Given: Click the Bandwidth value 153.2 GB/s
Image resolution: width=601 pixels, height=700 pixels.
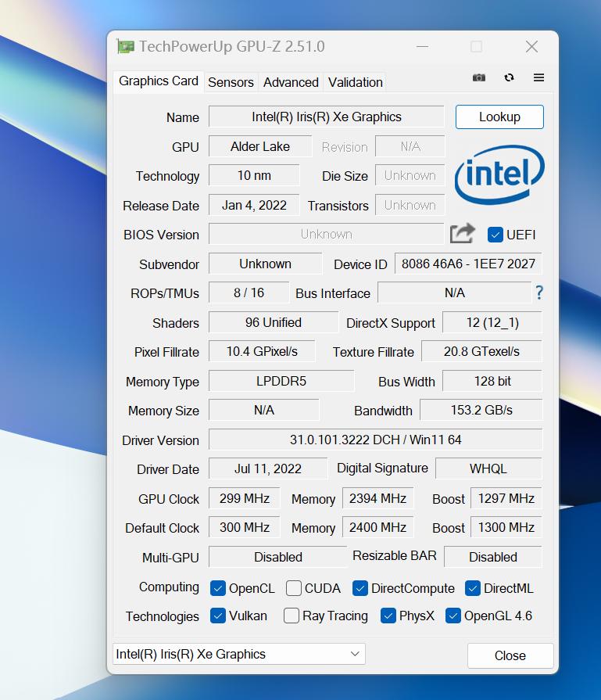Looking at the screenshot, I should coord(481,411).
